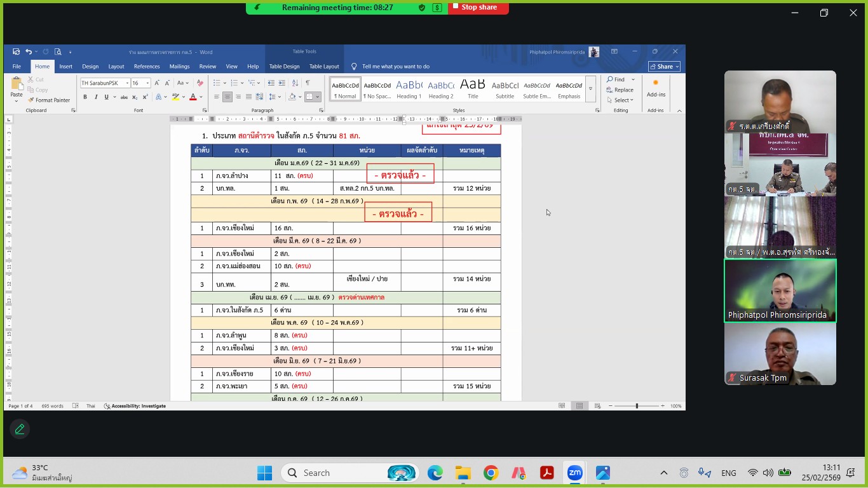The image size is (868, 488).
Task: Apply the Superscript format icon
Action: pos(145,97)
